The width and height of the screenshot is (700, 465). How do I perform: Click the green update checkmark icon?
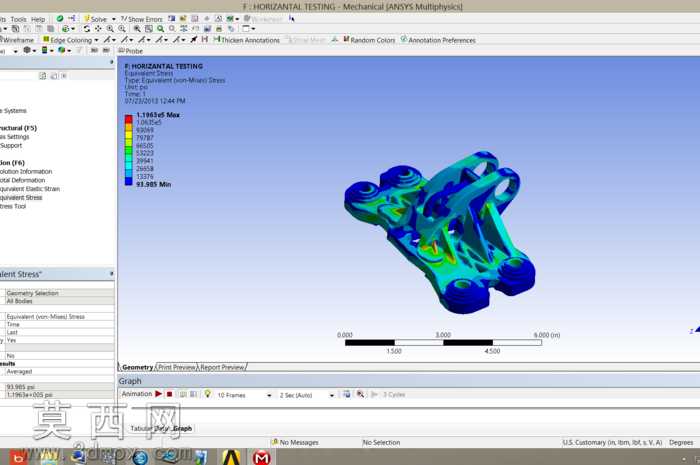59,19
